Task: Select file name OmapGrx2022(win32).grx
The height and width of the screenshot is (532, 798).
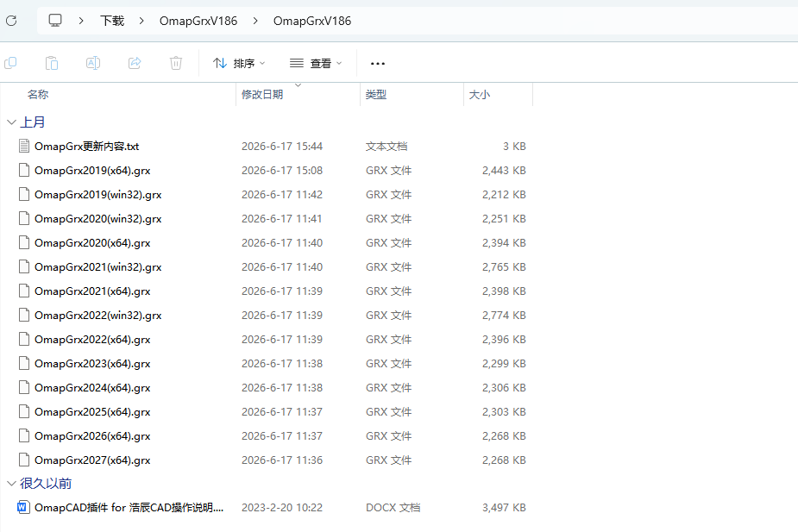Action: point(98,316)
